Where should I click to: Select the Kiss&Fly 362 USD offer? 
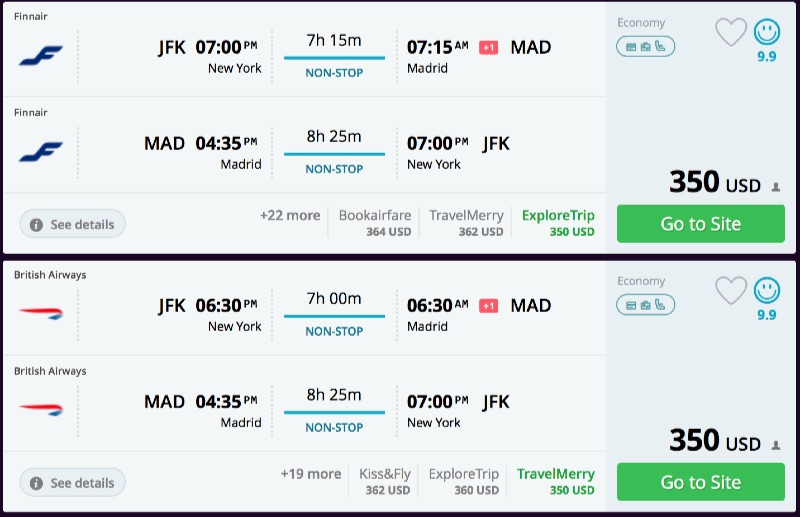click(x=385, y=482)
